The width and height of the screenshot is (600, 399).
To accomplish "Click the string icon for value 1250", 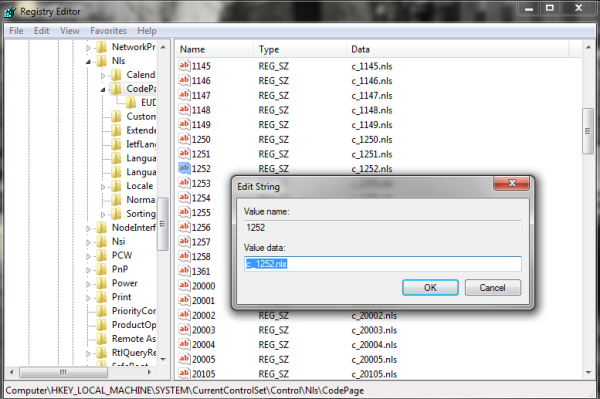I will pyautogui.click(x=184, y=139).
